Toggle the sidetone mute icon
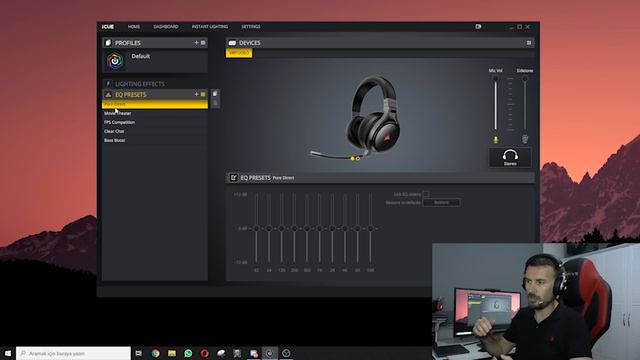 point(525,140)
